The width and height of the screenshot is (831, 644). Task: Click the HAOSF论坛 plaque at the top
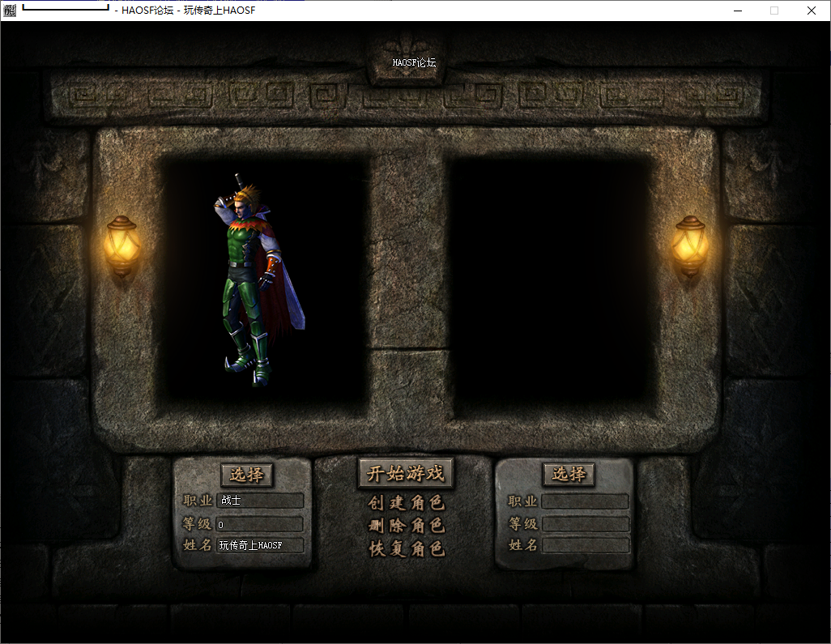[414, 62]
